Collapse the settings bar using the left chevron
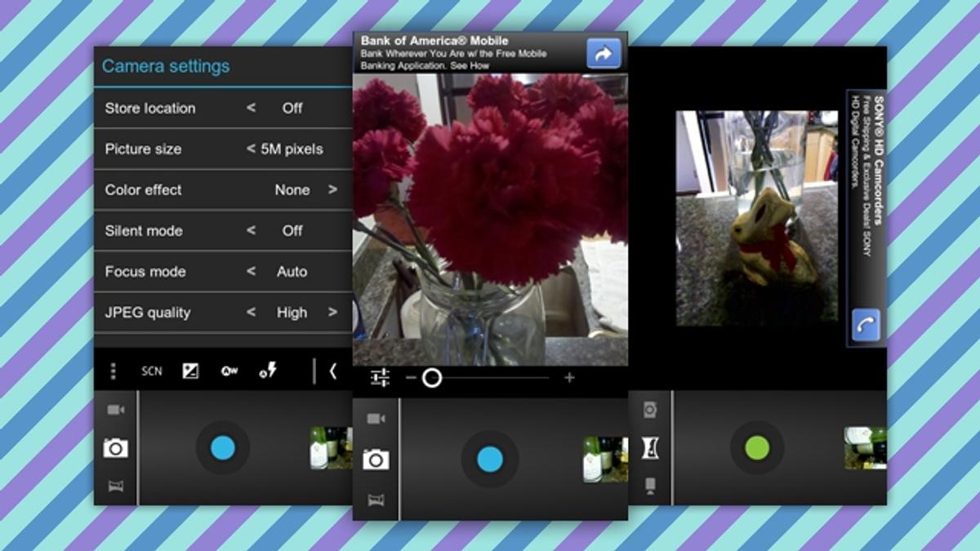 coord(332,371)
